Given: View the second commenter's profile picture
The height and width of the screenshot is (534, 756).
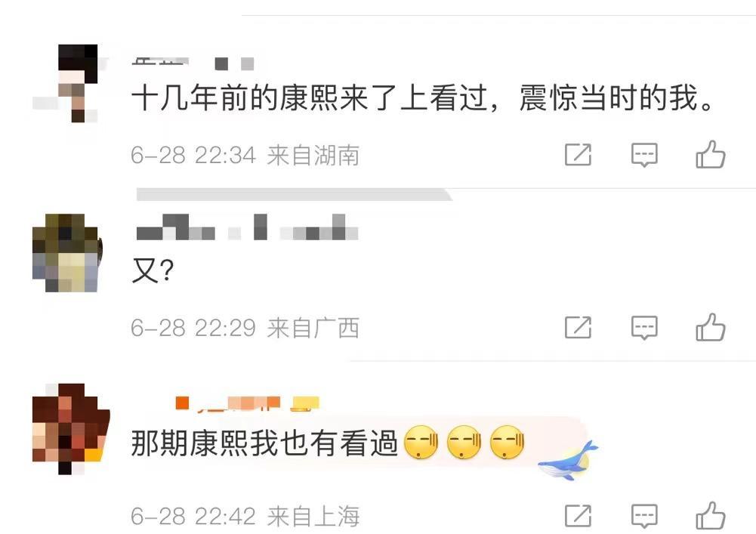Looking at the screenshot, I should [66, 253].
